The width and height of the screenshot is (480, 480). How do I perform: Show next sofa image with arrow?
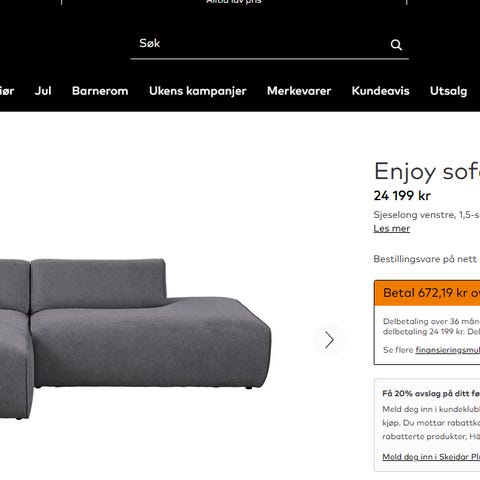tap(329, 340)
